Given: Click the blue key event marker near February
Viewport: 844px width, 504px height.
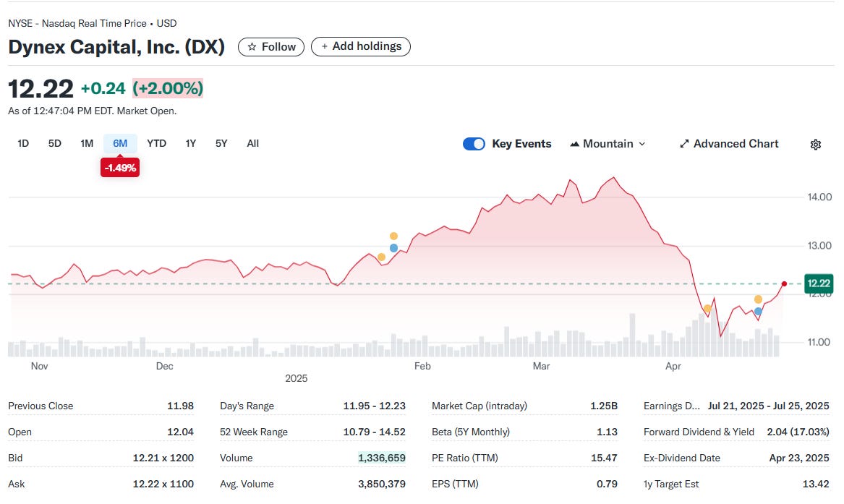Looking at the screenshot, I should (393, 248).
